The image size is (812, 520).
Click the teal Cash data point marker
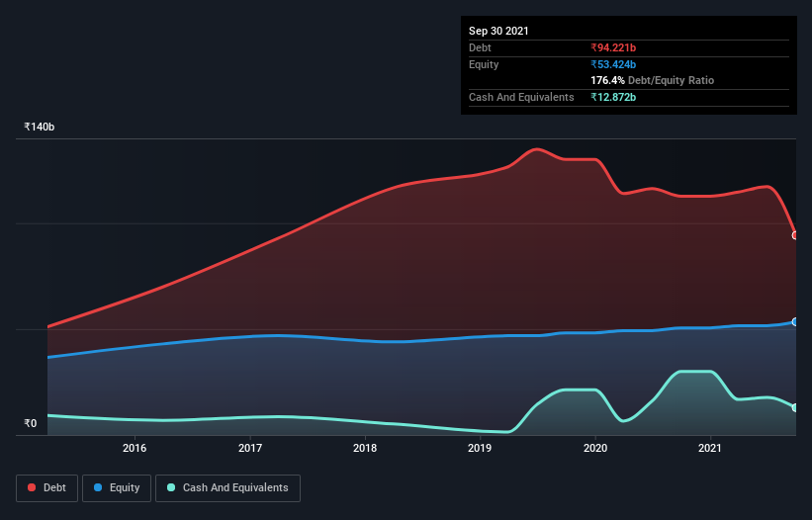point(795,407)
